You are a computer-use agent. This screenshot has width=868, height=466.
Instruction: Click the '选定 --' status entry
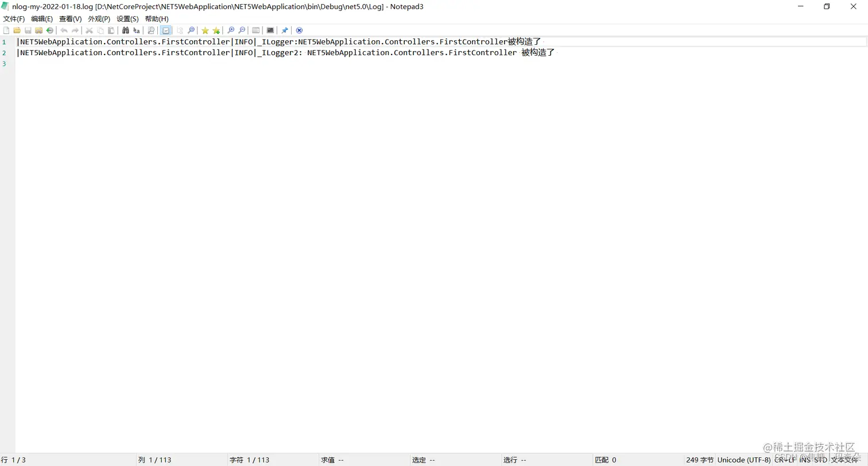424,460
